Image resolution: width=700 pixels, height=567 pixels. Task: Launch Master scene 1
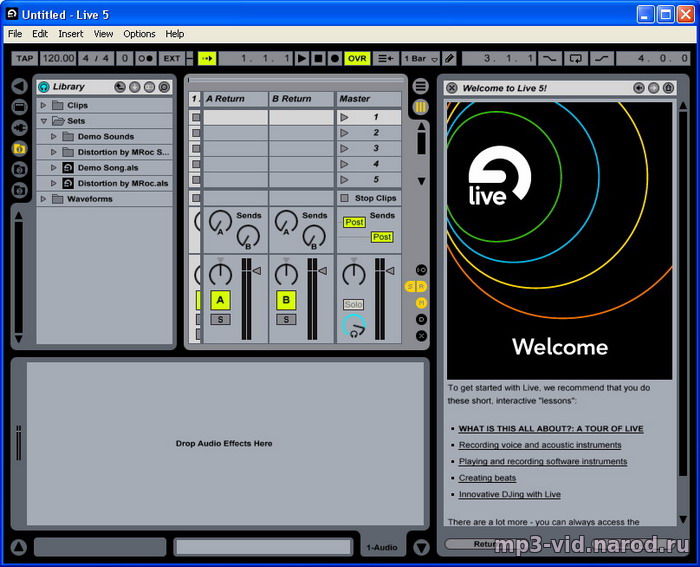pyautogui.click(x=344, y=117)
